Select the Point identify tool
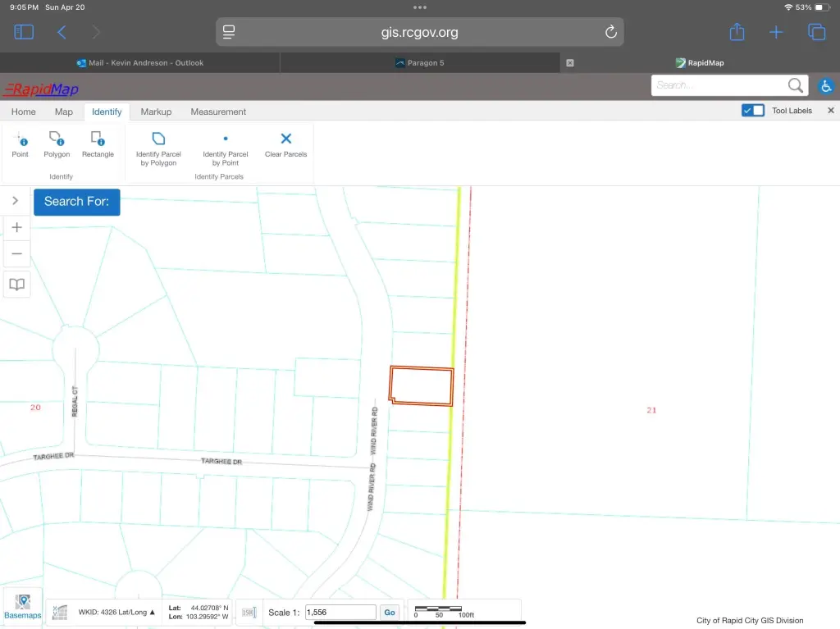 click(21, 144)
